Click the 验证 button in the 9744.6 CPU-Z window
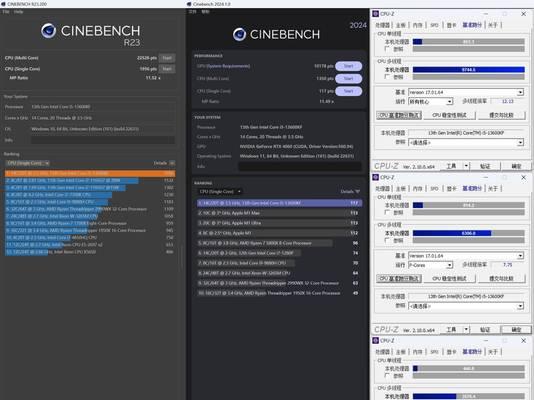534x400 pixels. coord(485,166)
